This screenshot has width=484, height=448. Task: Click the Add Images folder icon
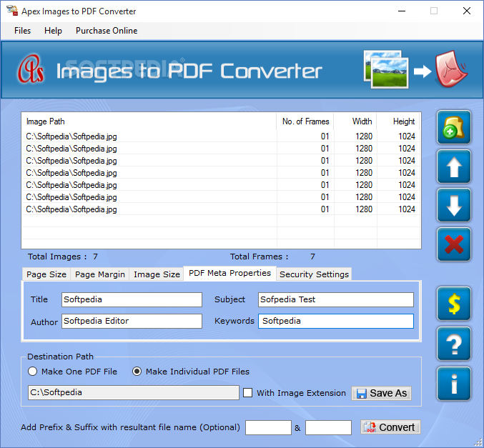pos(454,127)
